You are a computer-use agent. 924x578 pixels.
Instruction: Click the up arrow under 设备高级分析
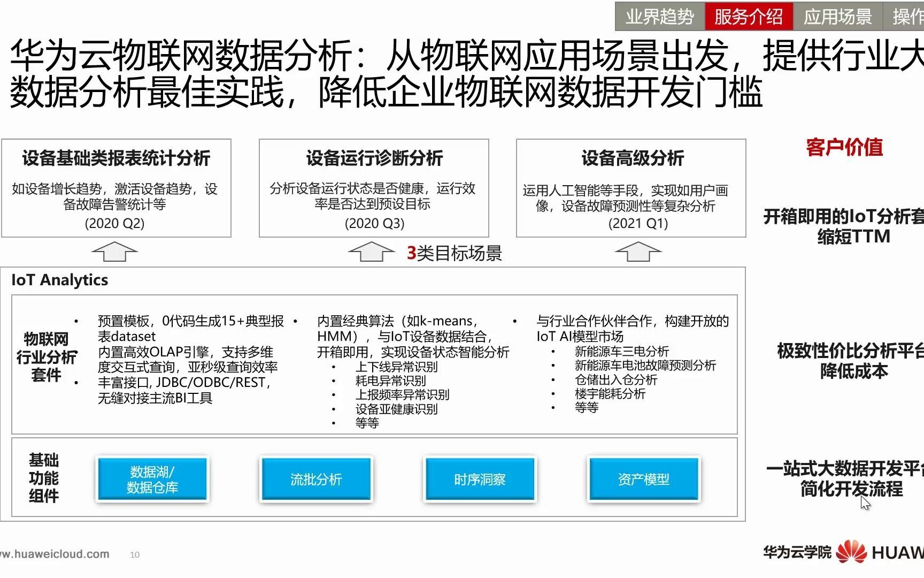click(x=638, y=251)
